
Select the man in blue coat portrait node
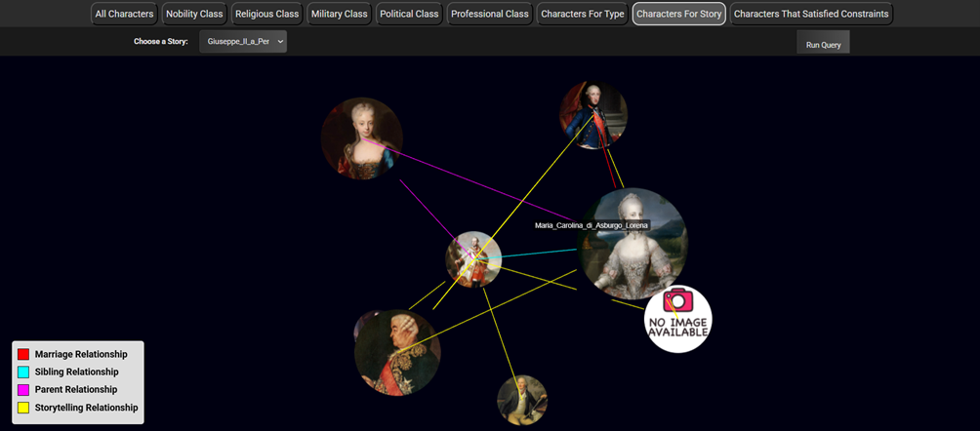pyautogui.click(x=593, y=115)
